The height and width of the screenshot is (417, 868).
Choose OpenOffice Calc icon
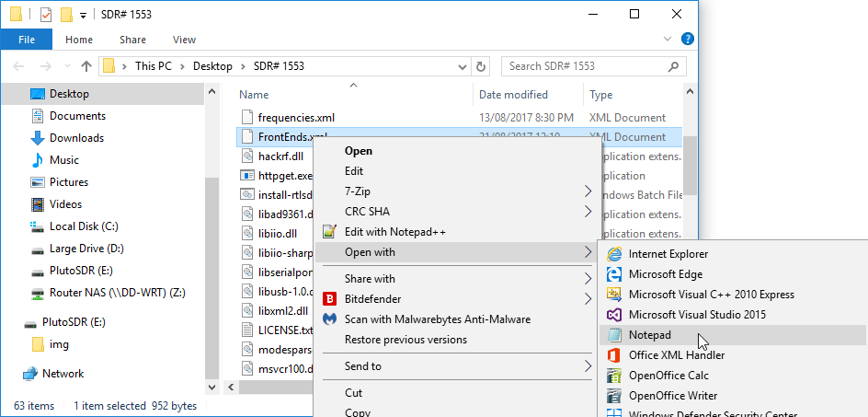(x=614, y=376)
